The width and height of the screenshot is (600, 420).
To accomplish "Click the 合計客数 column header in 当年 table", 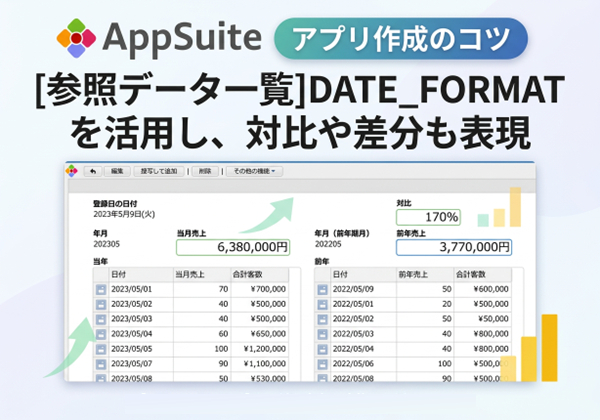I will (260, 275).
